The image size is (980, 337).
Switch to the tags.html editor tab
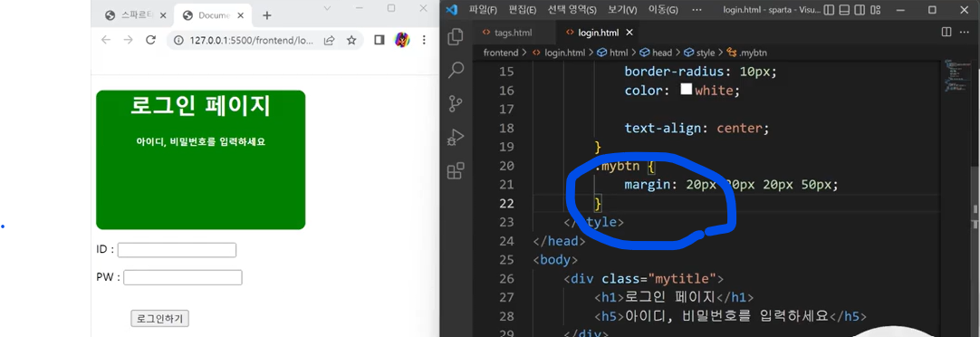coord(514,33)
